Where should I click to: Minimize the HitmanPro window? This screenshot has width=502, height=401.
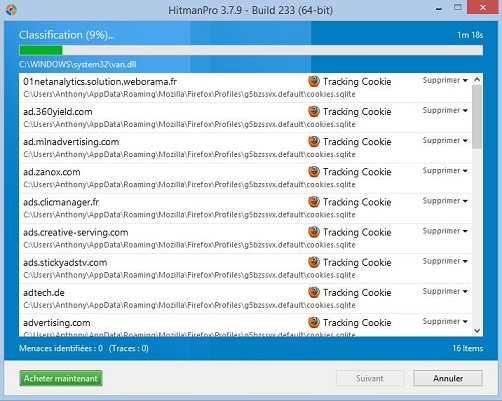click(x=439, y=8)
